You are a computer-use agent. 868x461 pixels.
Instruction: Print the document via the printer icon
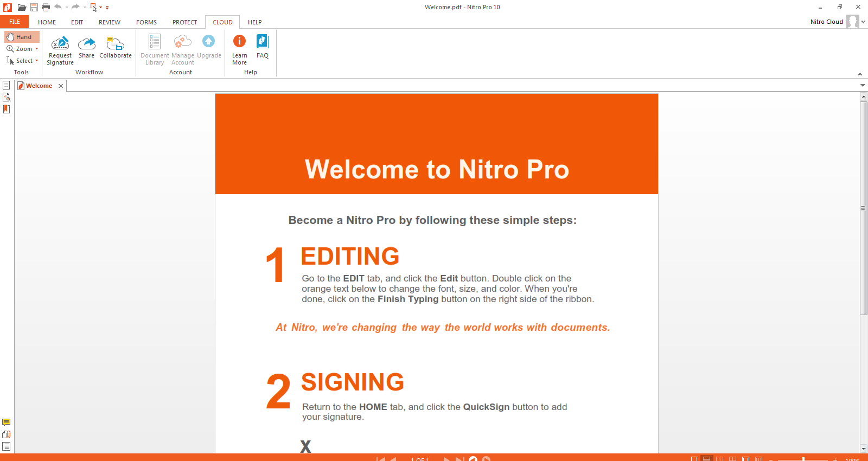(46, 7)
